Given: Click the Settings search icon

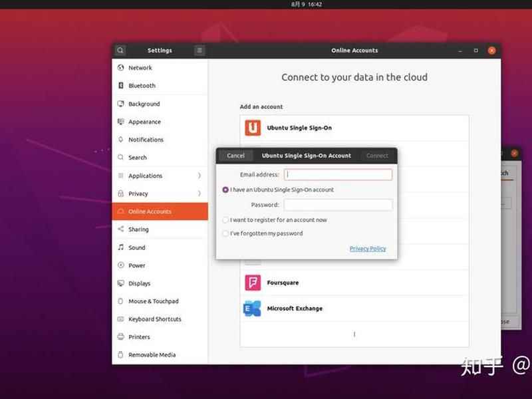Looking at the screenshot, I should pos(120,51).
